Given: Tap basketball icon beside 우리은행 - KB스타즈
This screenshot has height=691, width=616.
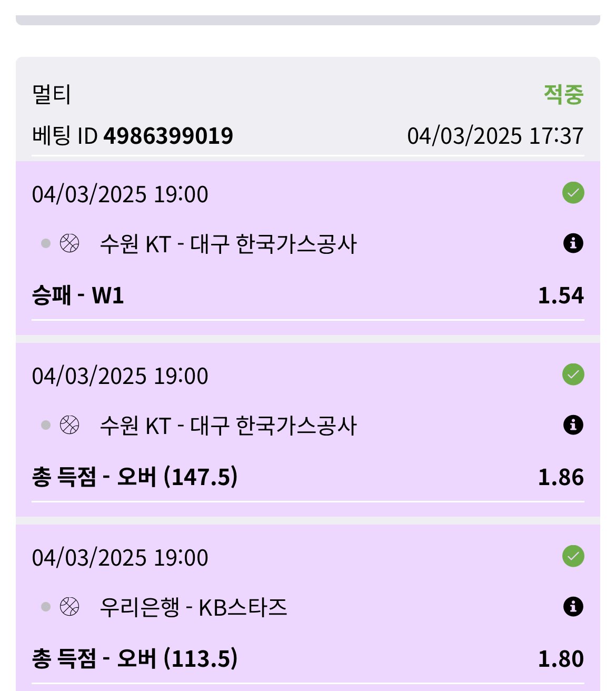Looking at the screenshot, I should coord(69,607).
